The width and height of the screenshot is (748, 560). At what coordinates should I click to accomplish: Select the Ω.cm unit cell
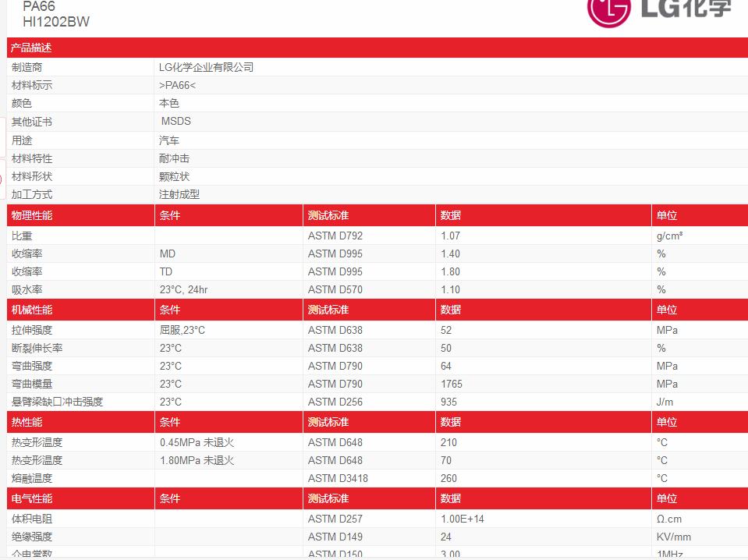click(668, 519)
